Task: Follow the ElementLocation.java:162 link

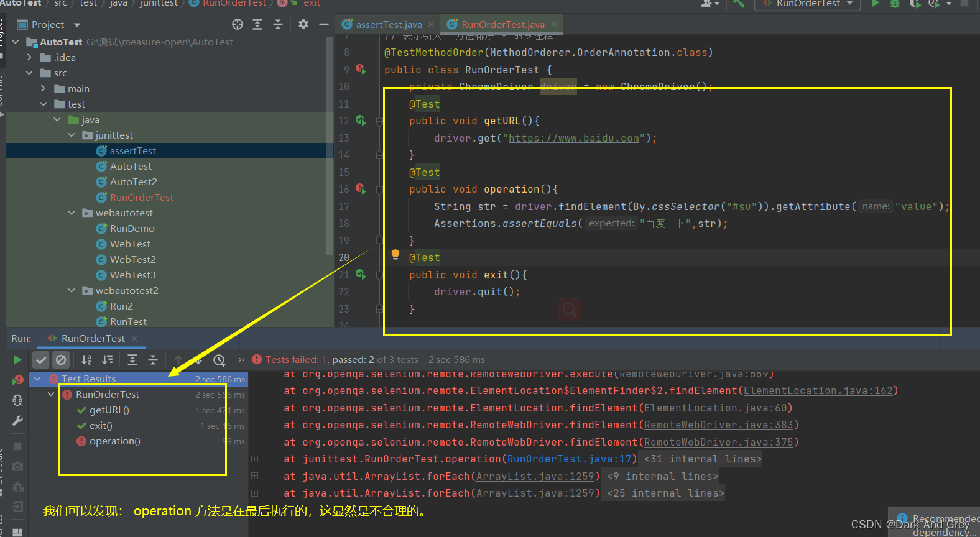Action: point(817,391)
